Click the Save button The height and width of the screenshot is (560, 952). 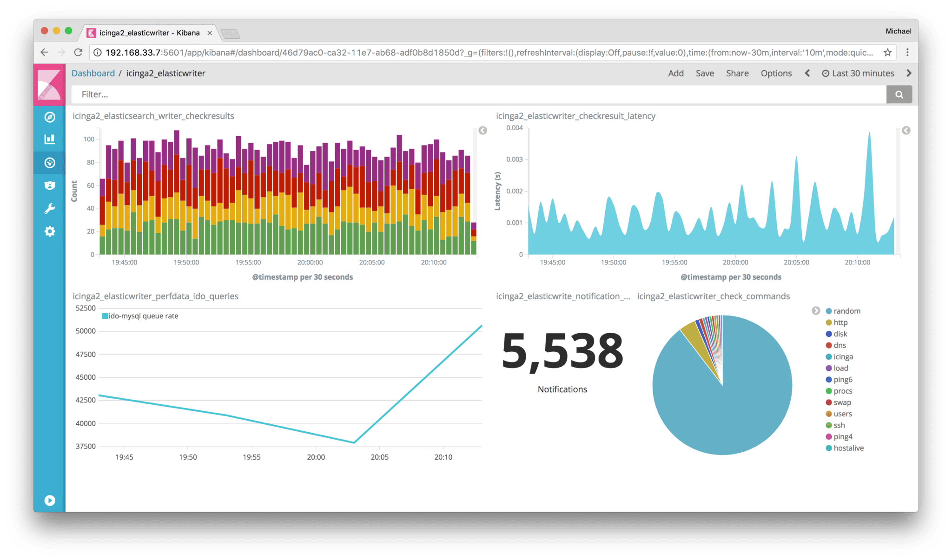tap(705, 73)
